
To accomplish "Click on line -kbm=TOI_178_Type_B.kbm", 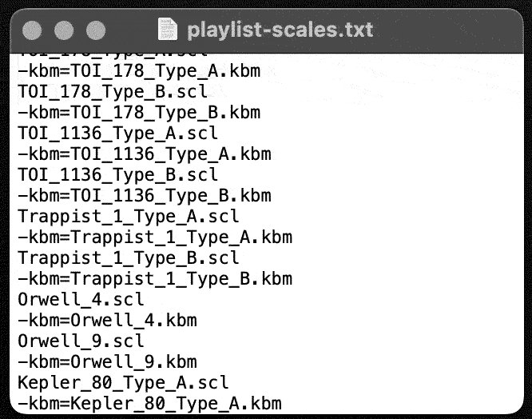I will point(139,113).
